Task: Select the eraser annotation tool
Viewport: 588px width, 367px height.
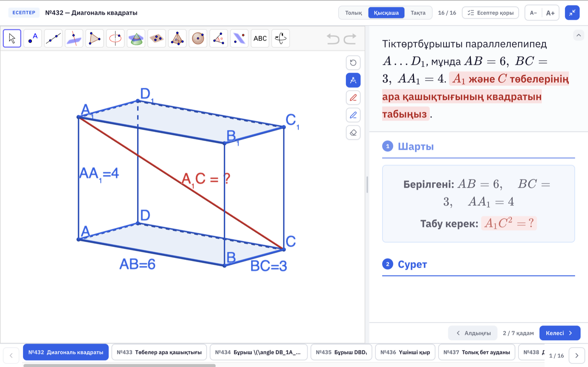Action: click(x=353, y=132)
